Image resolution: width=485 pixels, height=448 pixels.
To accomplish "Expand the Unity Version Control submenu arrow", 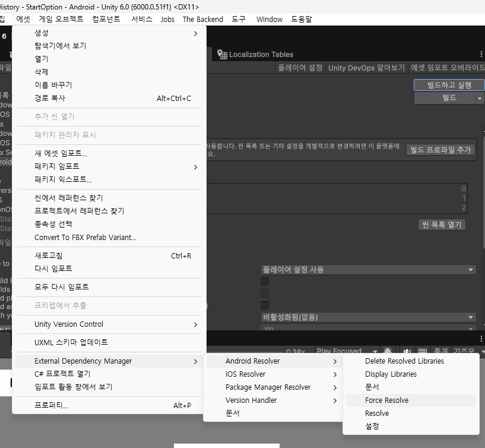I will (195, 324).
